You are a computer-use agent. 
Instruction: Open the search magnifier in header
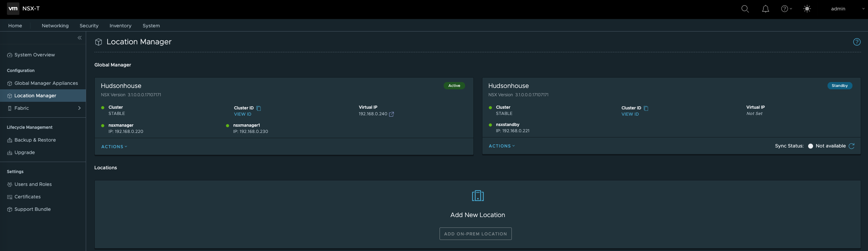point(745,9)
